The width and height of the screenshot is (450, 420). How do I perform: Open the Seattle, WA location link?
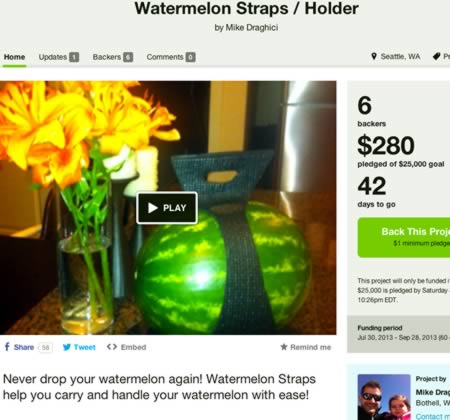[400, 56]
